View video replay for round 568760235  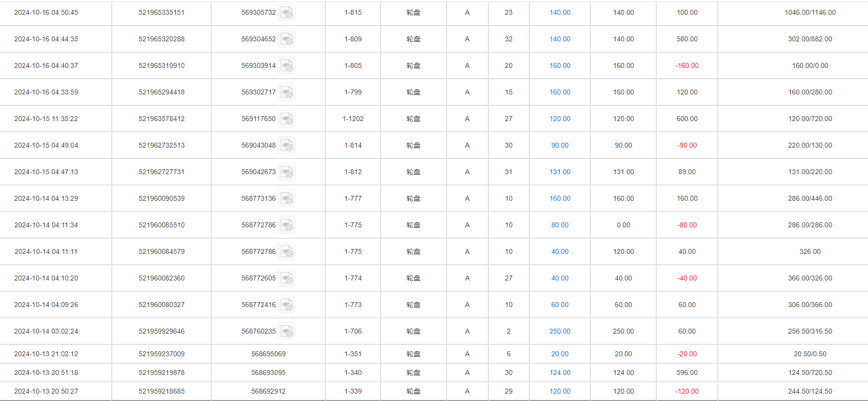(287, 332)
